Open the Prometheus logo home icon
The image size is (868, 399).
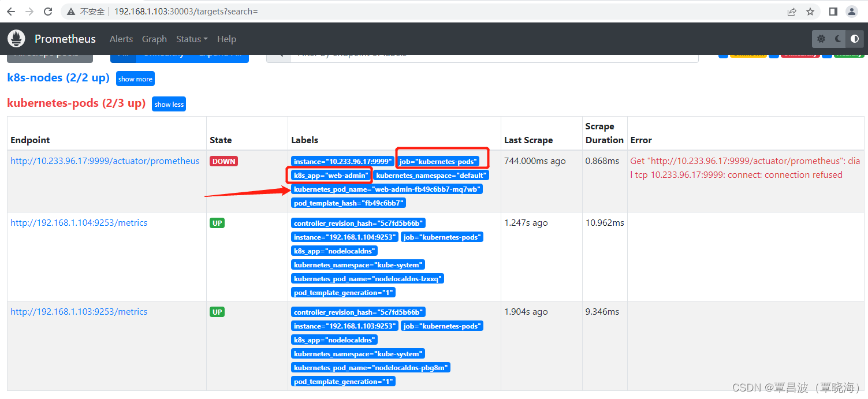[16, 38]
